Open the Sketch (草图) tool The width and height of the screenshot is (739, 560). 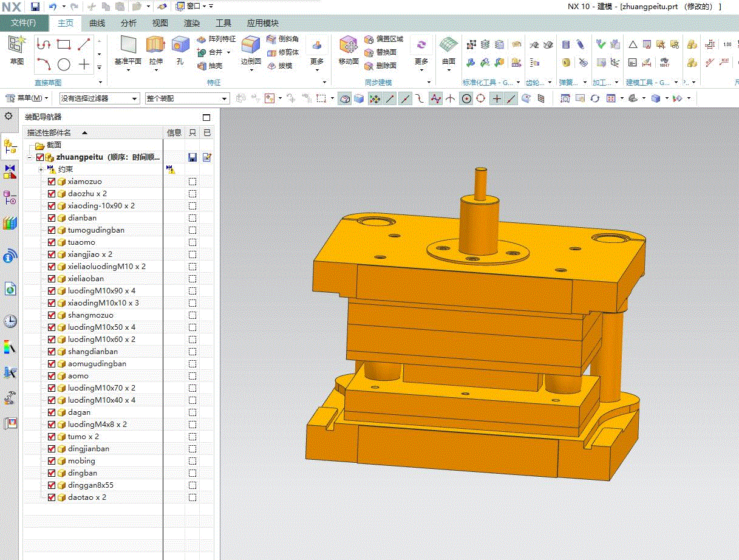point(17,46)
